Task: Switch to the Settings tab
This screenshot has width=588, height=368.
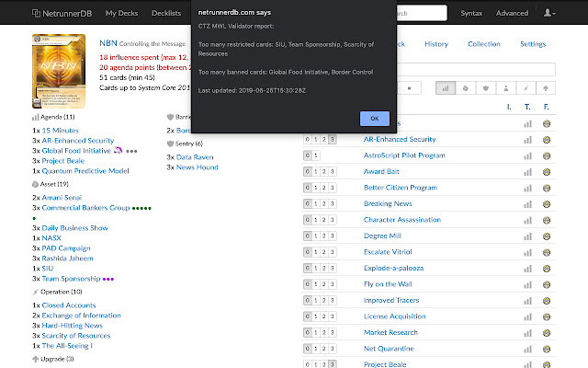Action: pos(533,44)
